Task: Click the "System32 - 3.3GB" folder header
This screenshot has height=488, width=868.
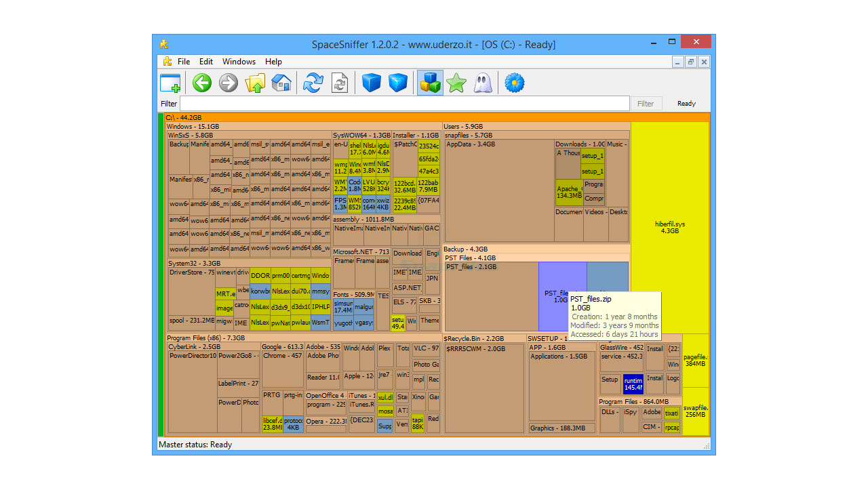Action: (249, 263)
